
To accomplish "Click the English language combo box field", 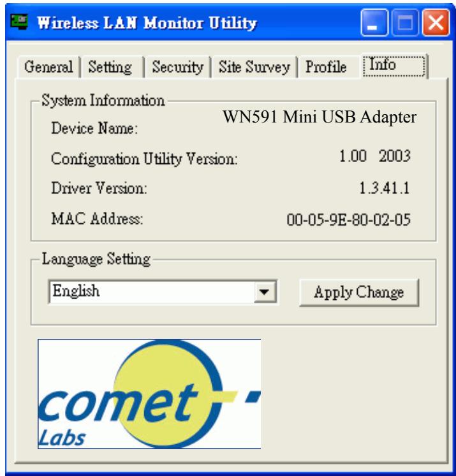I will tap(163, 292).
